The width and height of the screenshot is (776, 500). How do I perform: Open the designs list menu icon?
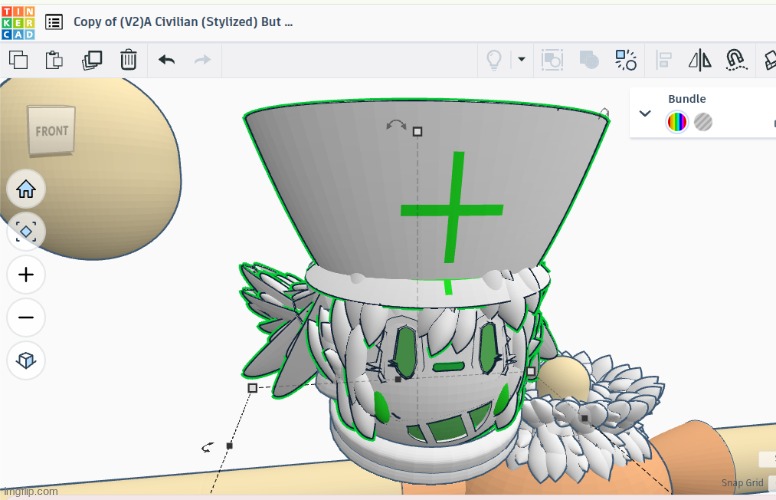[x=54, y=21]
